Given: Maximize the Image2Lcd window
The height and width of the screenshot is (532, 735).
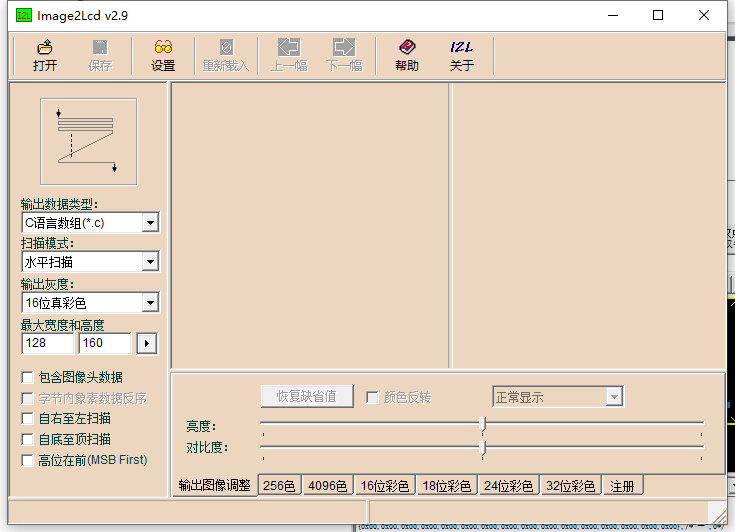Looking at the screenshot, I should pyautogui.click(x=658, y=15).
